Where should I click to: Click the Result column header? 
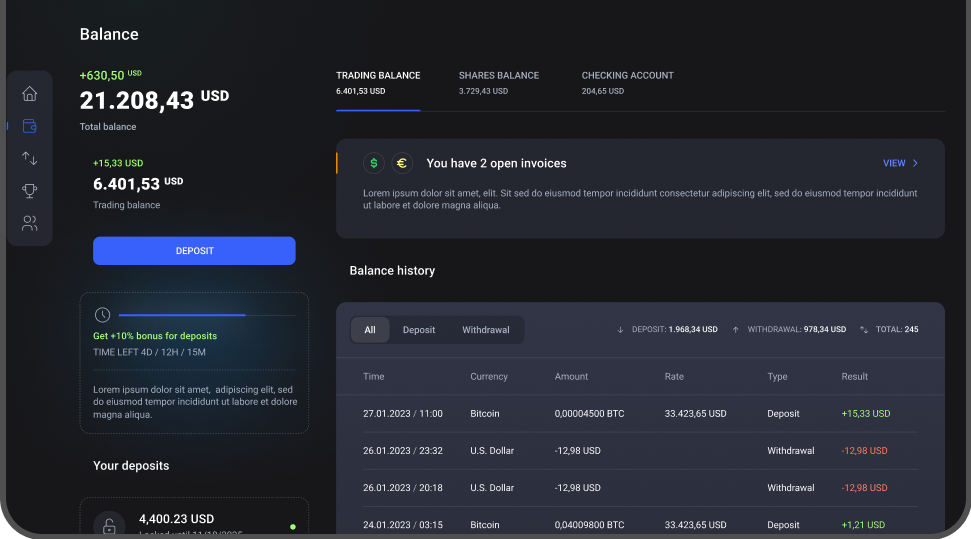855,376
